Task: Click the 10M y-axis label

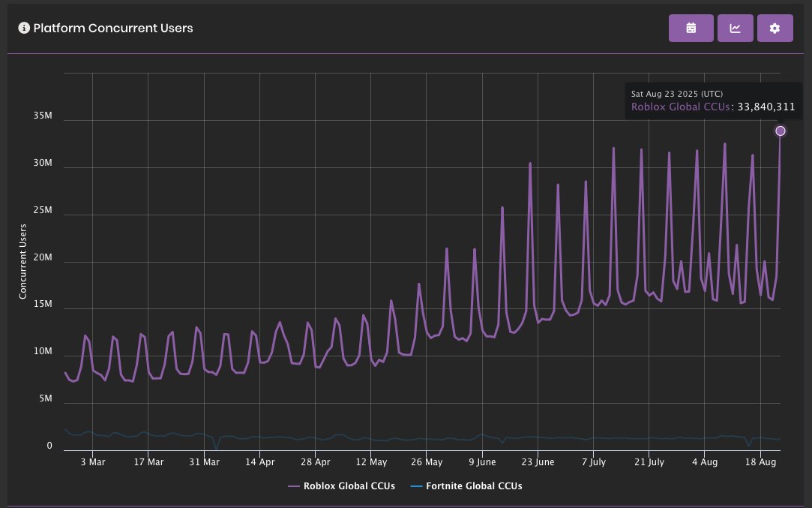Action: (43, 351)
